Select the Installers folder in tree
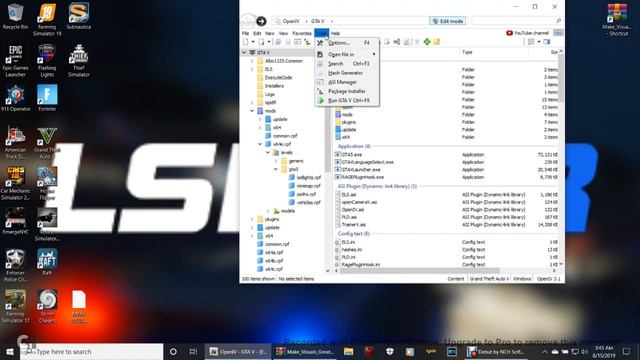The image size is (640, 360). pos(274,86)
